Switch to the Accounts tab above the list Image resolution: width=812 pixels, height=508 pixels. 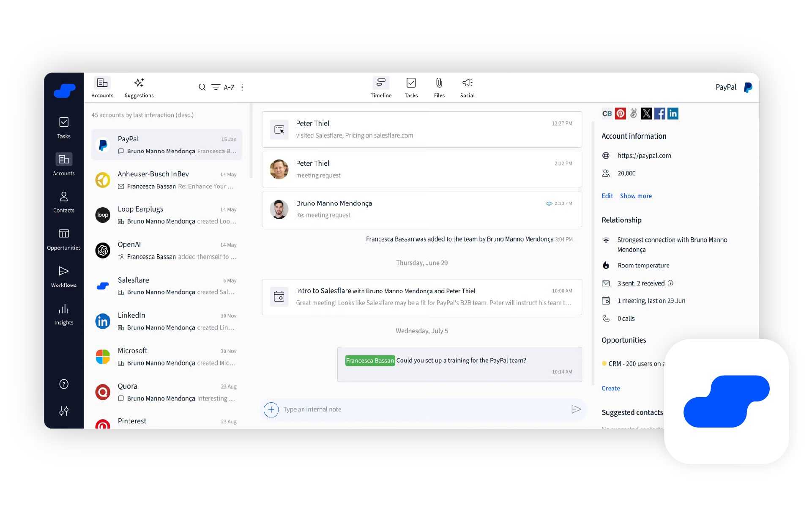(102, 88)
